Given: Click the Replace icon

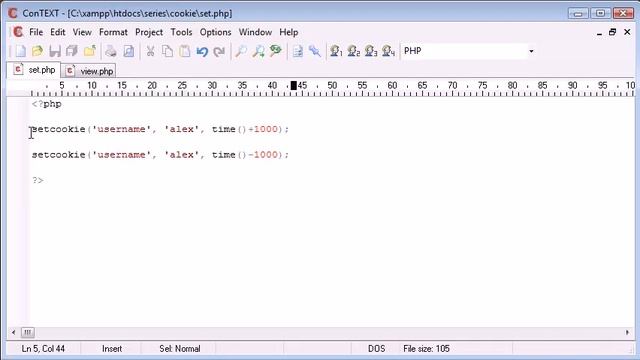Looking at the screenshot, I should [276, 51].
